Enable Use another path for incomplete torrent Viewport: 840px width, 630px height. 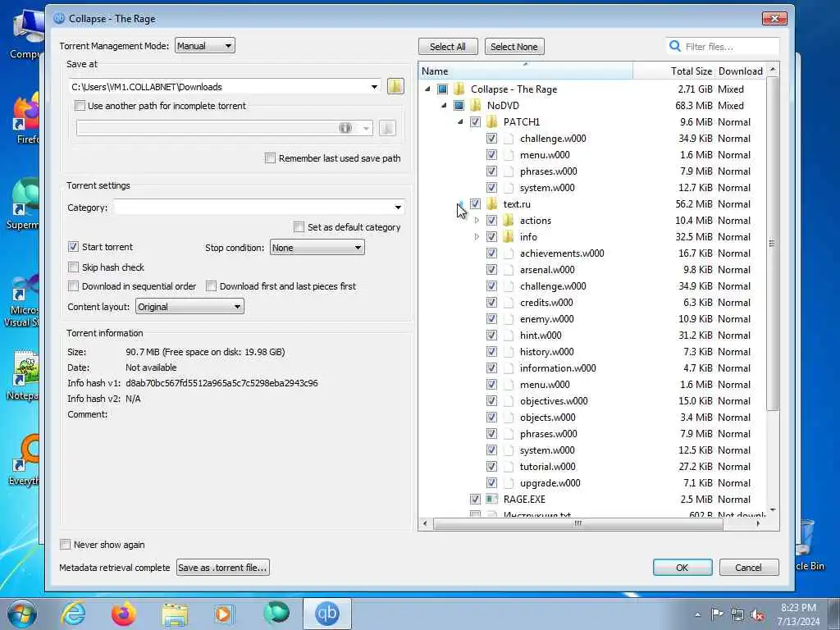click(x=80, y=106)
